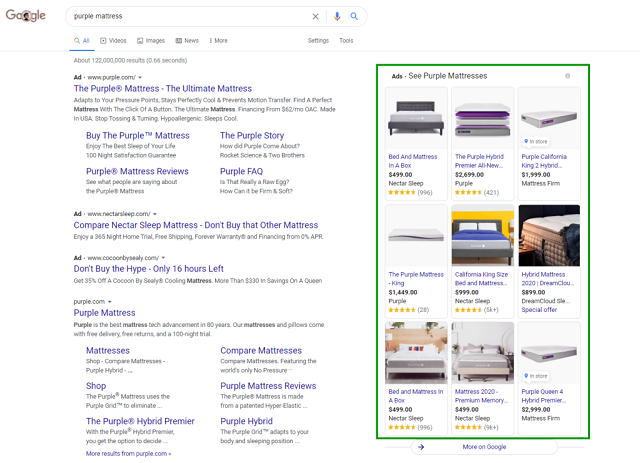Expand the dropdown arrow next to www.purple.com ad
640x463 pixels.
140,77
